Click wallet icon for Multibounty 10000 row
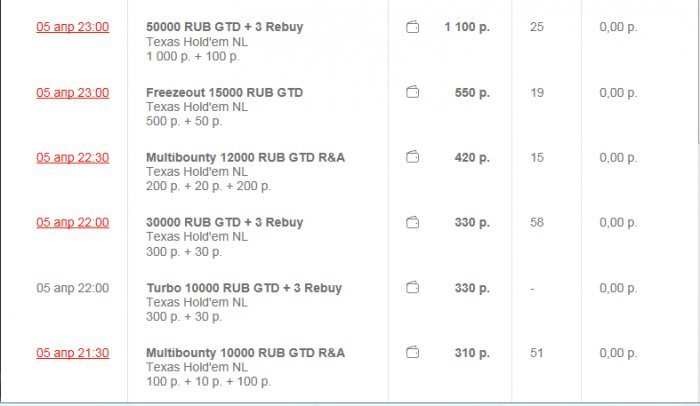 (x=412, y=353)
